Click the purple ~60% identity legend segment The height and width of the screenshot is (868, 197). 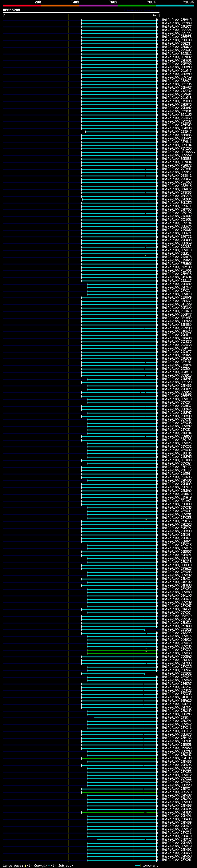(x=99, y=6)
